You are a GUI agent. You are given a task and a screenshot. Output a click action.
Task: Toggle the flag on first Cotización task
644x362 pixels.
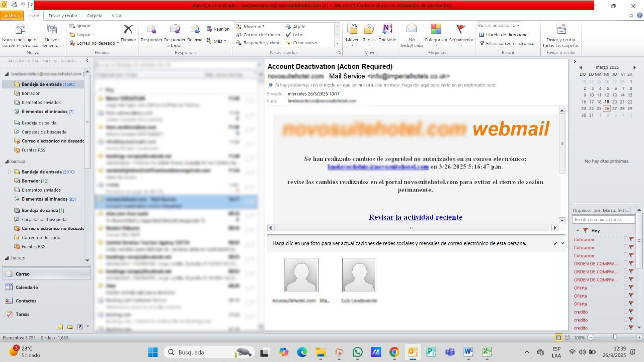[x=631, y=240]
